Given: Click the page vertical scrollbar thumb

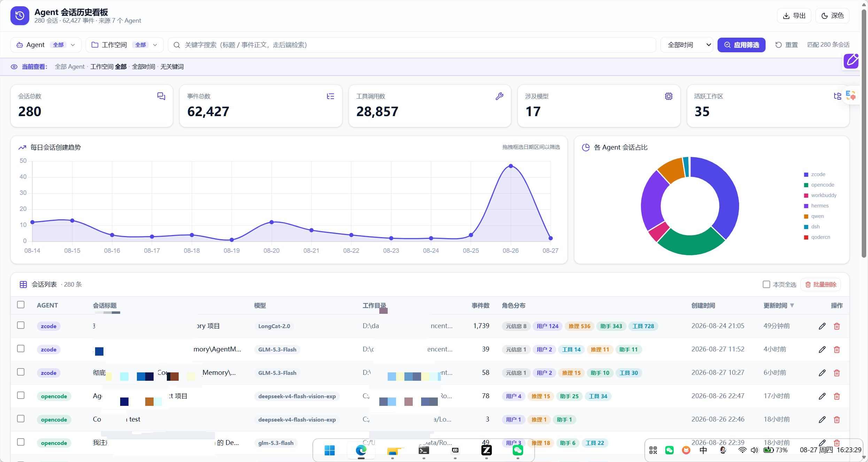Looking at the screenshot, I should tap(864, 134).
